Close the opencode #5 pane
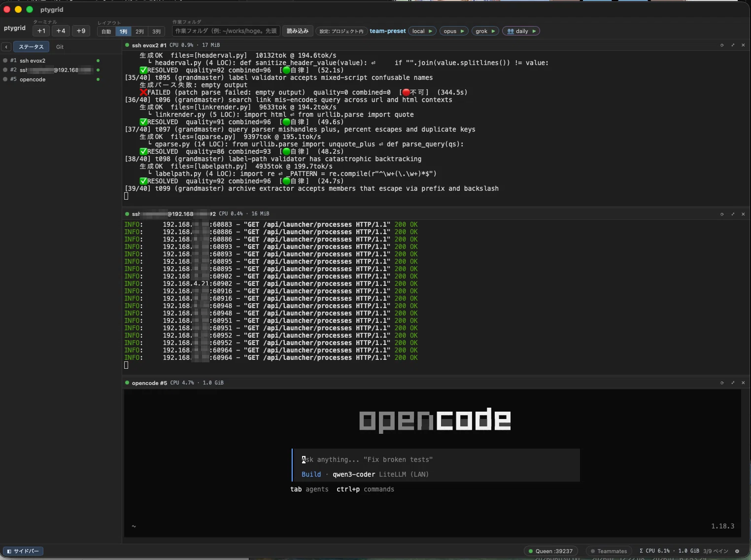 (743, 383)
